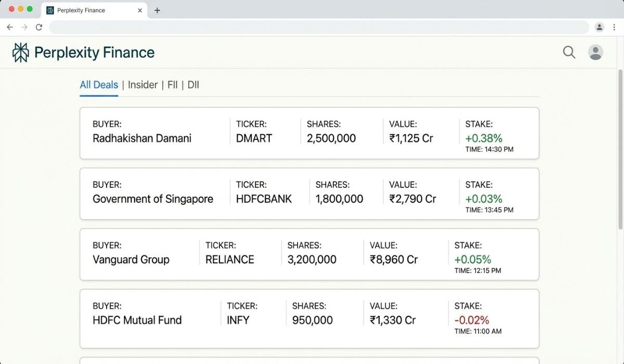Click the forward navigation arrow icon
The width and height of the screenshot is (624, 364).
24,27
